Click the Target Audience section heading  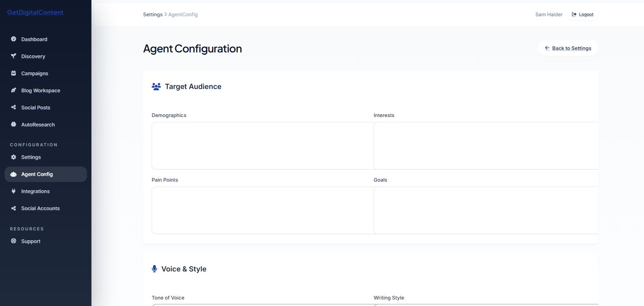click(x=193, y=87)
